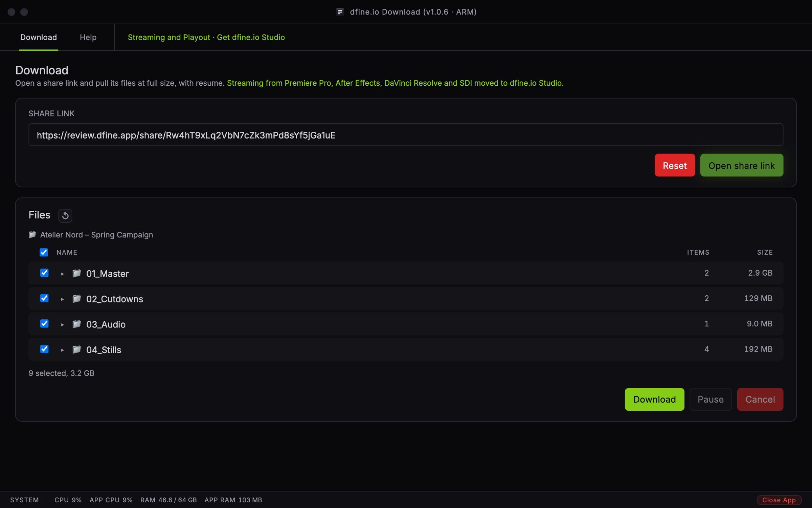Click Open share link button

(x=742, y=165)
